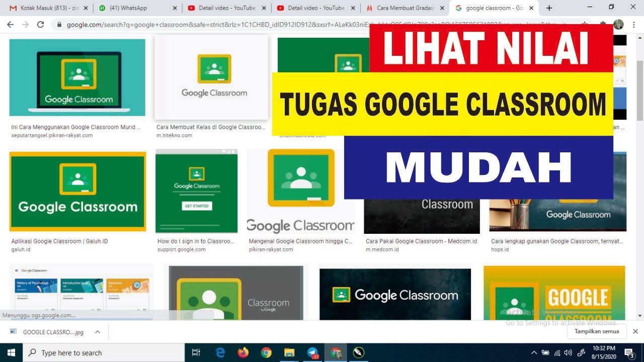Open the Cara Membuat Kelas thumbnail from hitekno
The image size is (644, 362).
pyautogui.click(x=211, y=77)
